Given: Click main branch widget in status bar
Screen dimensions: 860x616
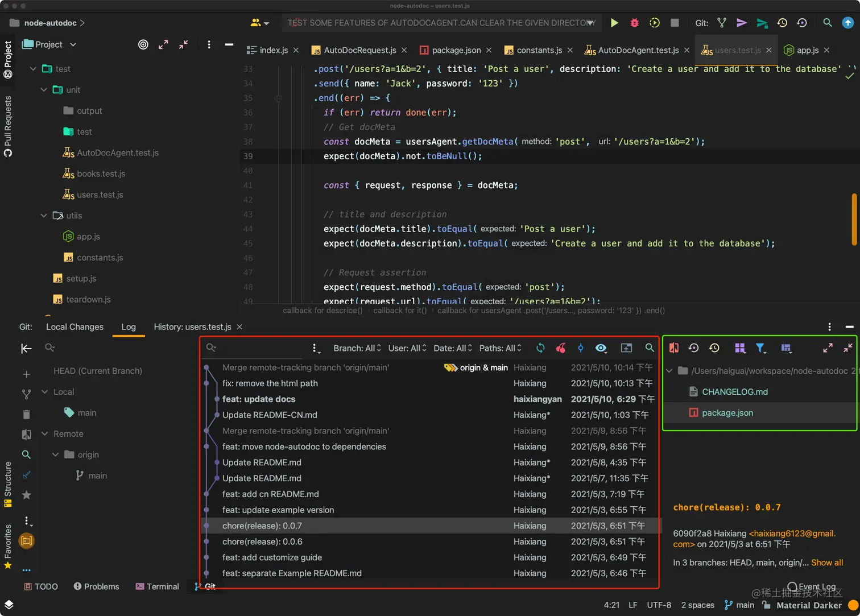Looking at the screenshot, I should (739, 605).
